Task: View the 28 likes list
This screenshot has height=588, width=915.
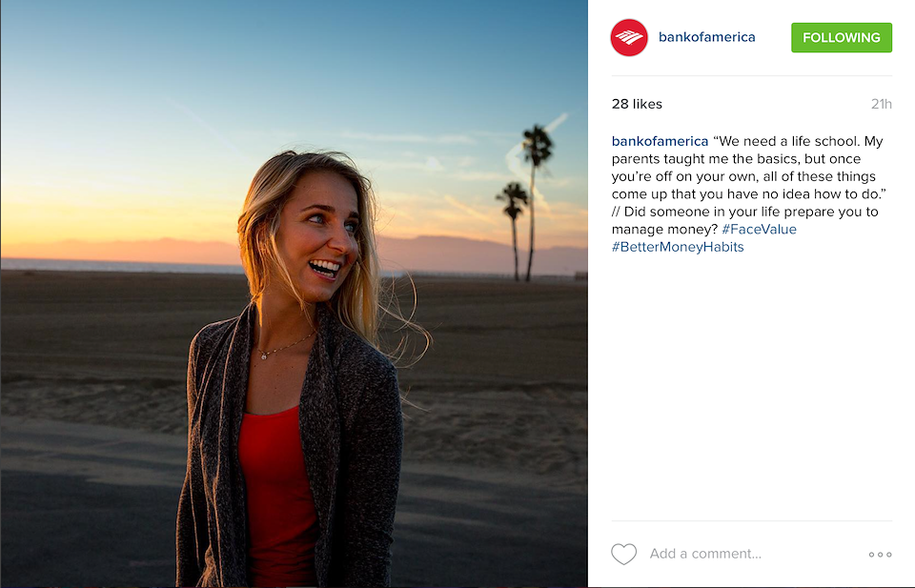Action: [637, 104]
